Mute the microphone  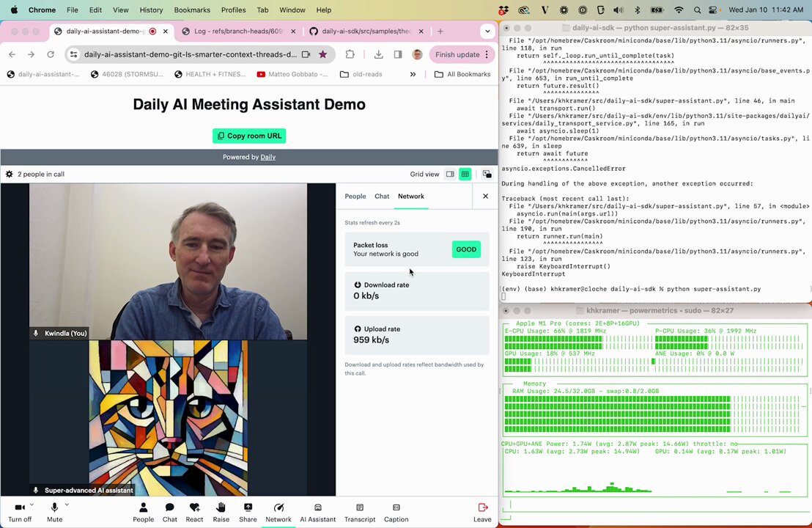(x=54, y=513)
